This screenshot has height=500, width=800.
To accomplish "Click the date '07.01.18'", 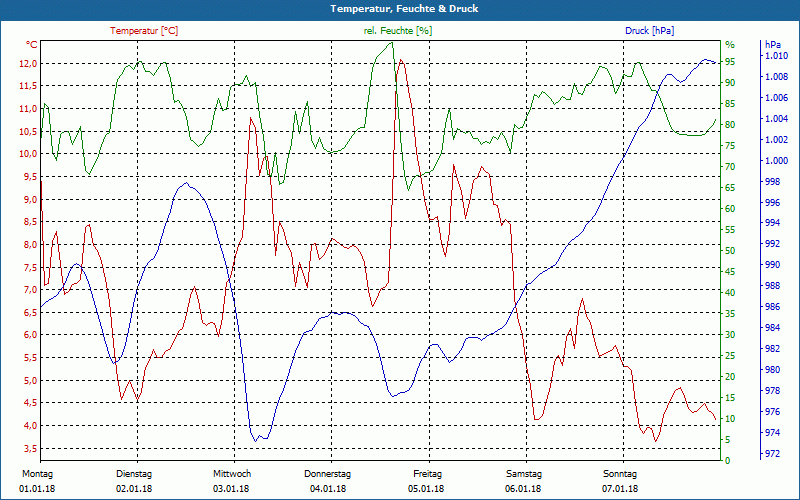I will click(620, 489).
